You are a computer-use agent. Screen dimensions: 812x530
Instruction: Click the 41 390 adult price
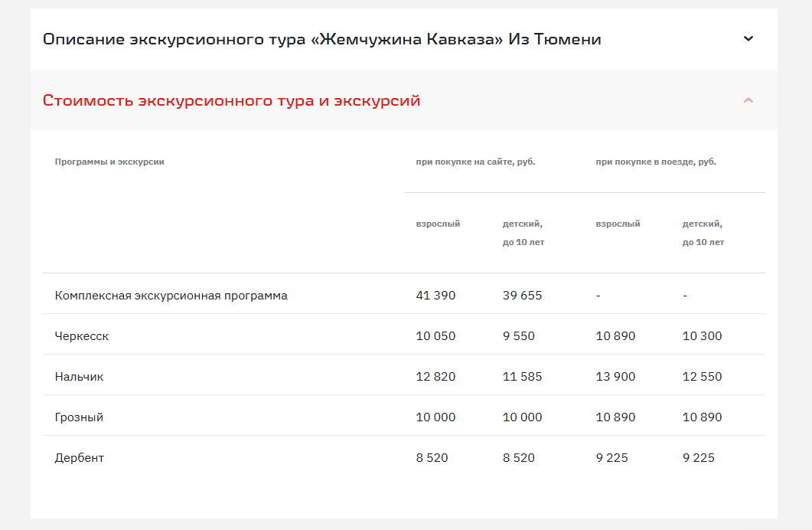(435, 296)
